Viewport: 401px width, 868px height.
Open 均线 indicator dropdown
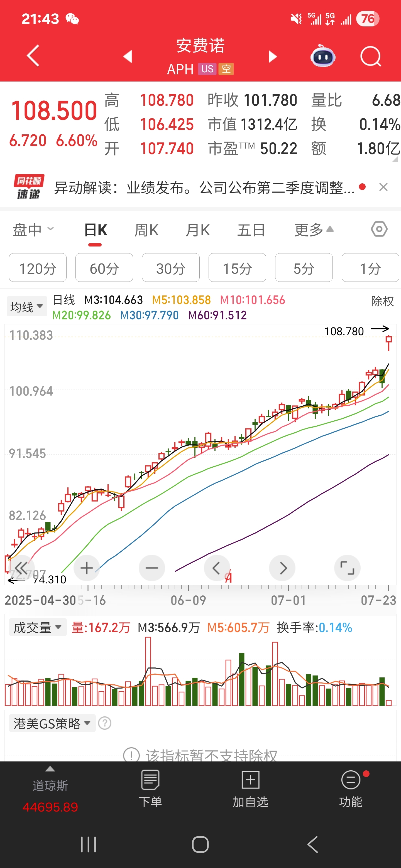tap(27, 306)
